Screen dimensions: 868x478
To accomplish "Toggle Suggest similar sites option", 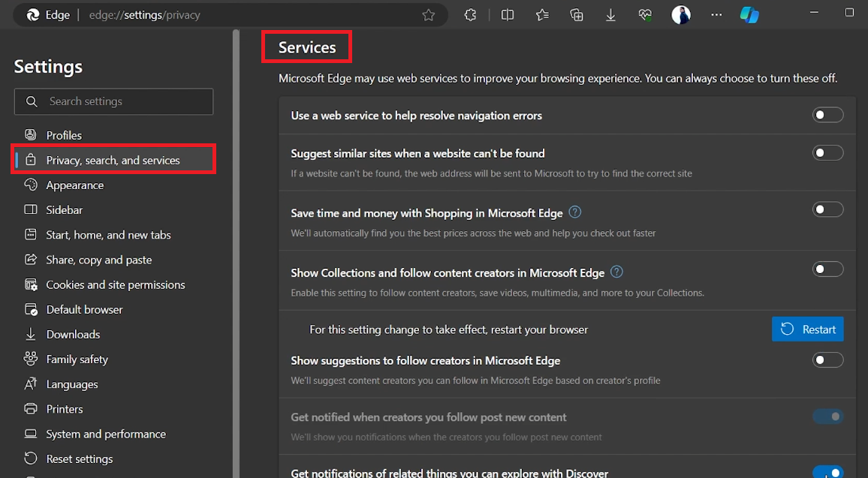I will (827, 153).
